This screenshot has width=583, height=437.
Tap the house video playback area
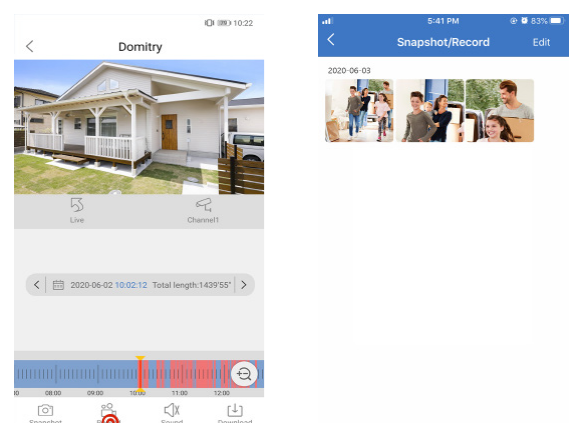[x=139, y=127]
